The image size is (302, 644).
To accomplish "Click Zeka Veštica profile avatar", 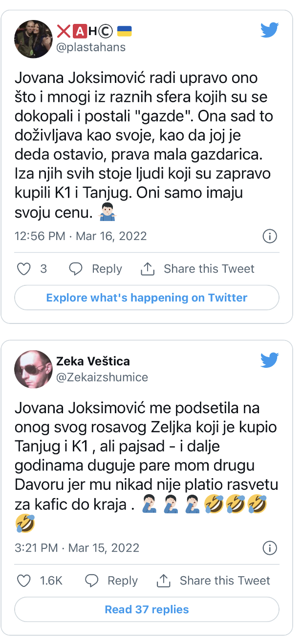I will tap(33, 369).
